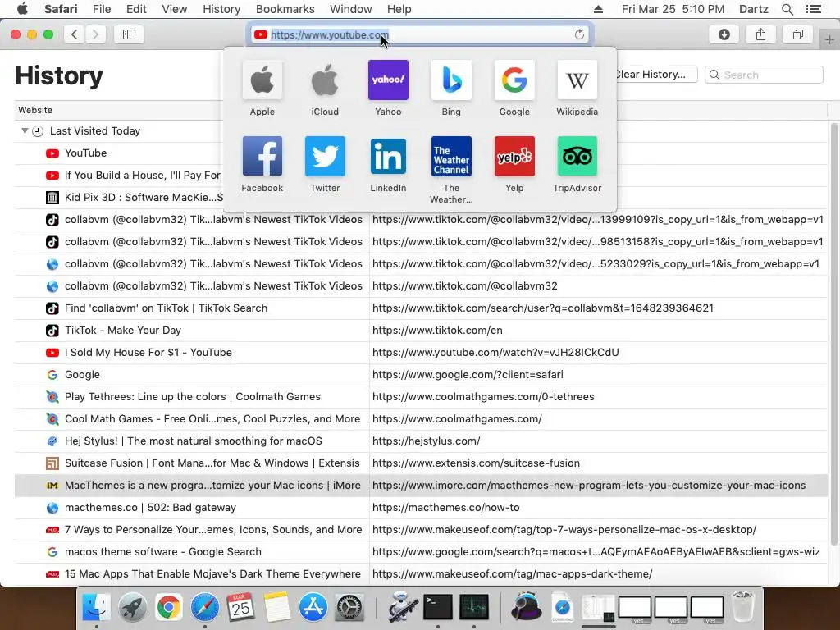Open Notification Center list icon

click(x=813, y=9)
